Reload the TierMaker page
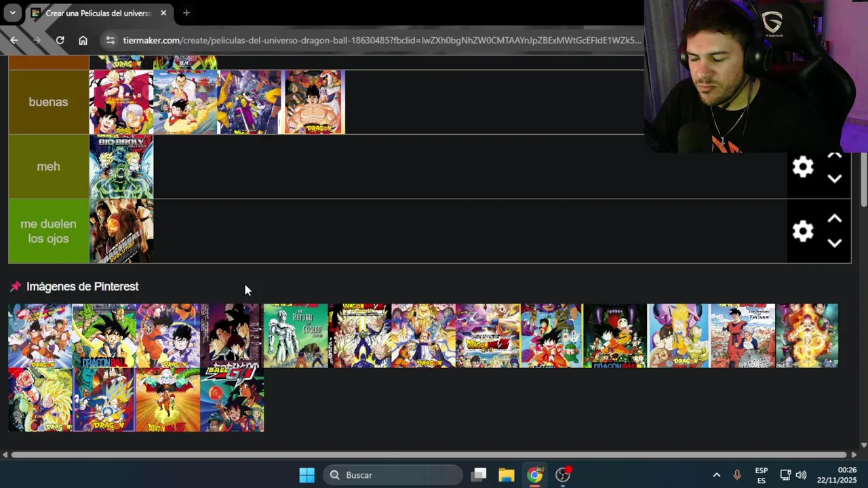Image resolution: width=868 pixels, height=488 pixels. (60, 40)
